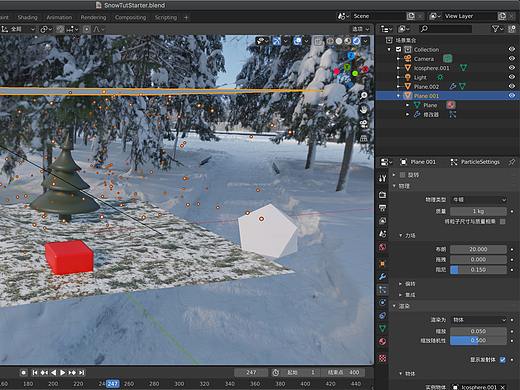This screenshot has width=520, height=390.
Task: Uncheck the Collection exclude checkbox
Action: pos(398,49)
